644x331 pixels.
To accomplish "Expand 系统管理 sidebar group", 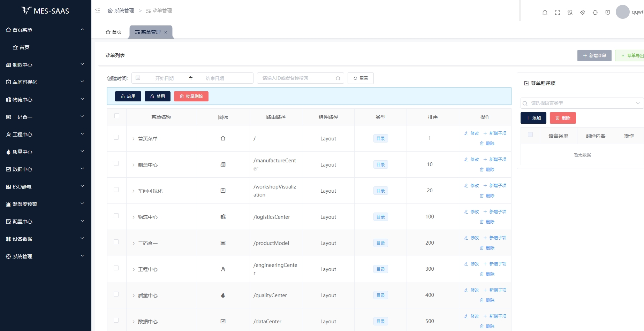I will (46, 256).
